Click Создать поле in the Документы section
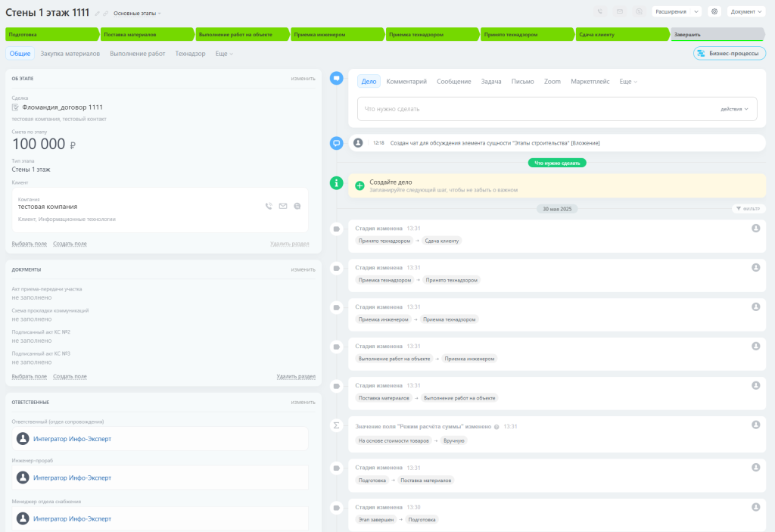Screen dimensions: 775x532 pos(70,376)
